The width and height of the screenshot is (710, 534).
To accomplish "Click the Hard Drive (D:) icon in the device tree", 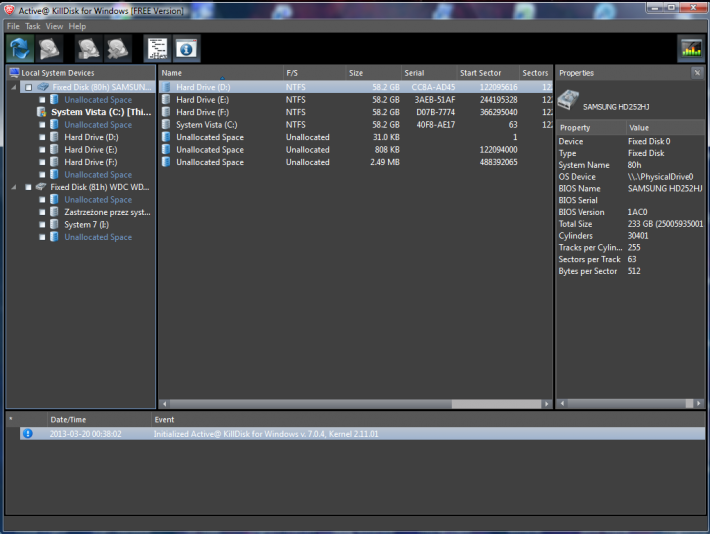I will click(x=54, y=137).
